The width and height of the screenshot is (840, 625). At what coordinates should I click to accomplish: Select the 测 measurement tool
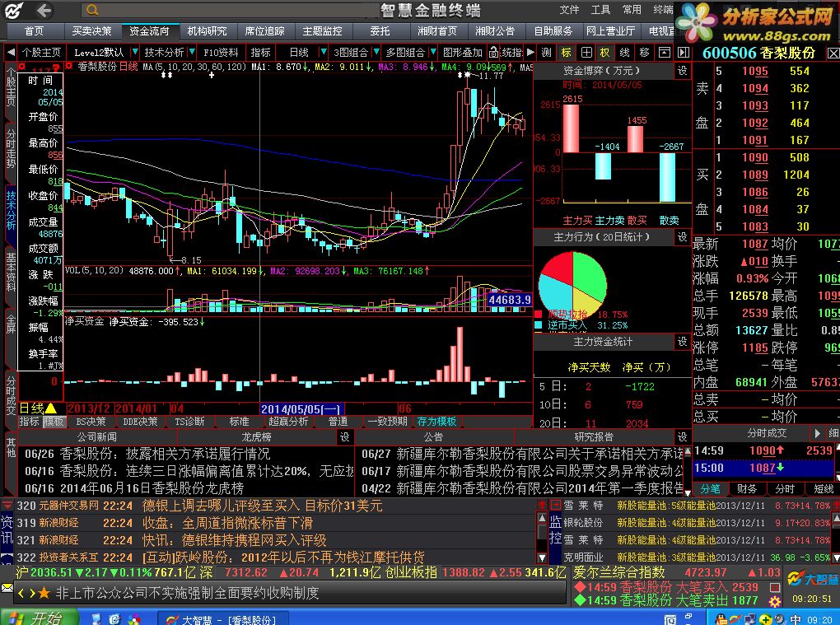[547, 53]
